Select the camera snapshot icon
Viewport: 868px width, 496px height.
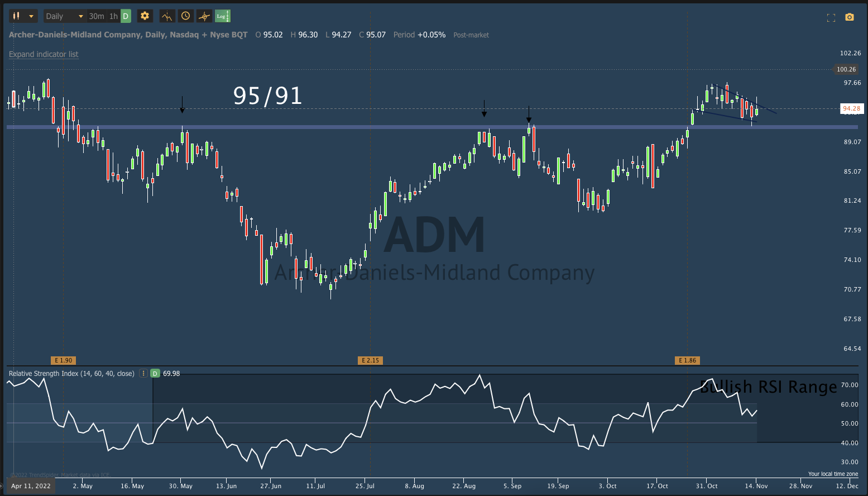(x=850, y=17)
